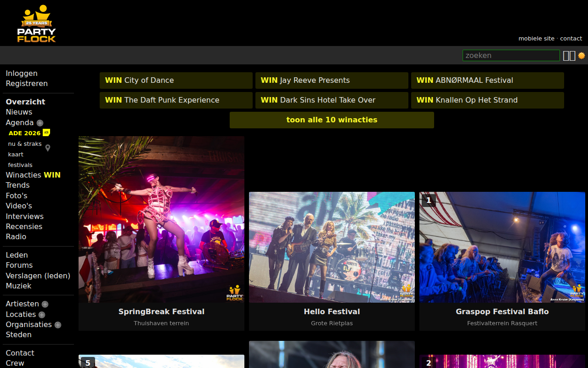The height and width of the screenshot is (368, 588).
Task: Expand the plus icon next to Organisaties
Action: click(58, 325)
